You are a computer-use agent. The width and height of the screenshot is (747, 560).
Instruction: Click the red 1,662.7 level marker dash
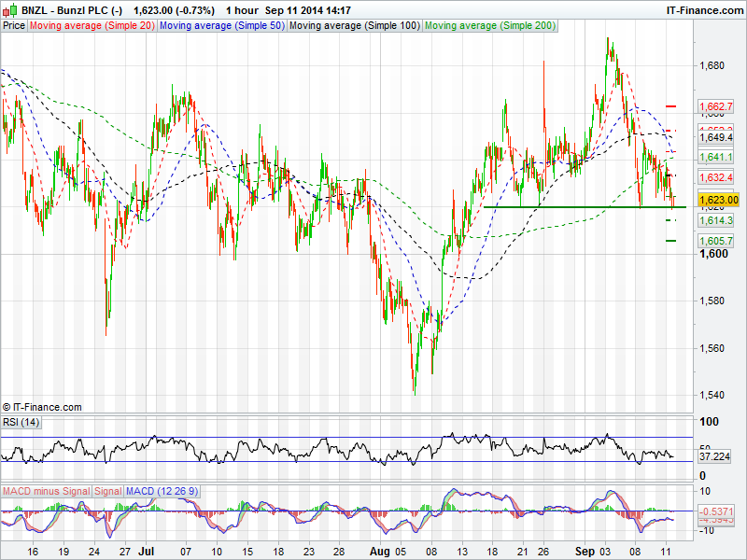pos(670,106)
